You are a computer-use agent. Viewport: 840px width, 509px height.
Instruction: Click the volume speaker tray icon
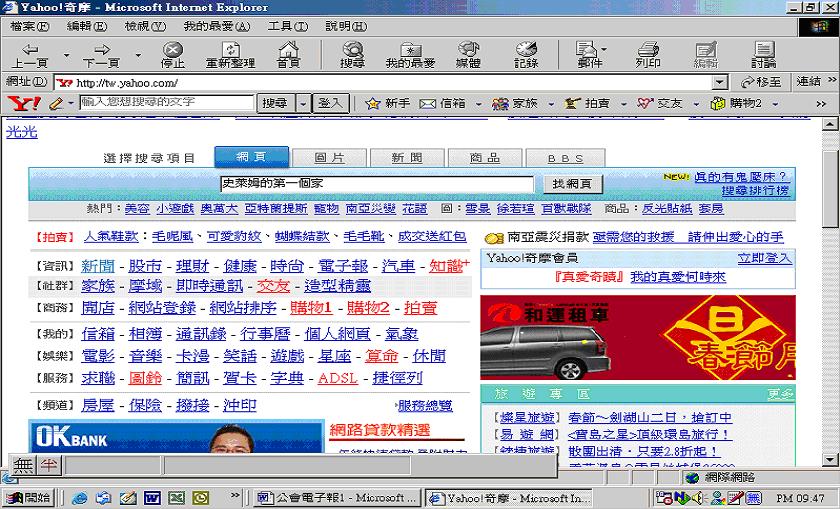698,498
